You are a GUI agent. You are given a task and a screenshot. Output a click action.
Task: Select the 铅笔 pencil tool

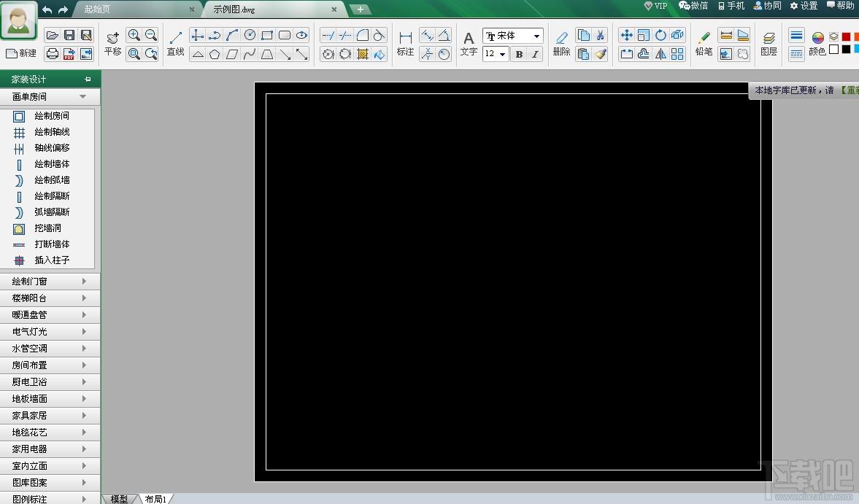click(x=704, y=43)
